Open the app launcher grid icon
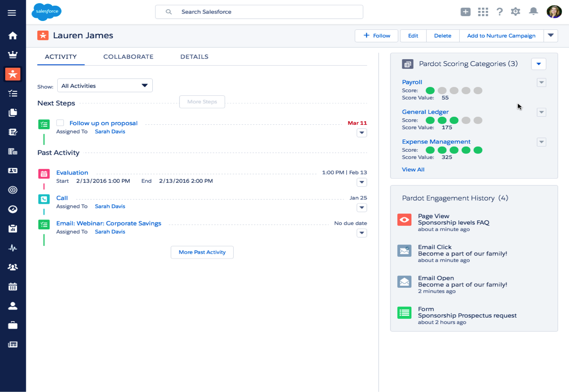This screenshot has height=392, width=569. coord(483,12)
